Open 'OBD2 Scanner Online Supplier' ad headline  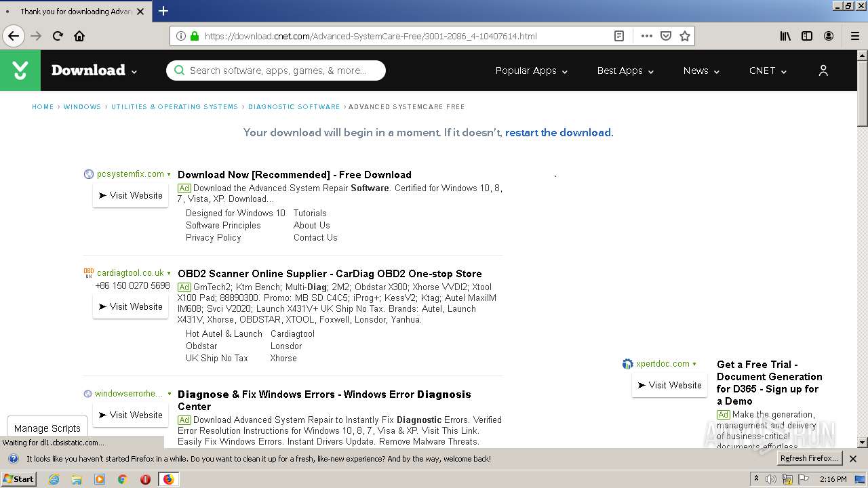(330, 274)
